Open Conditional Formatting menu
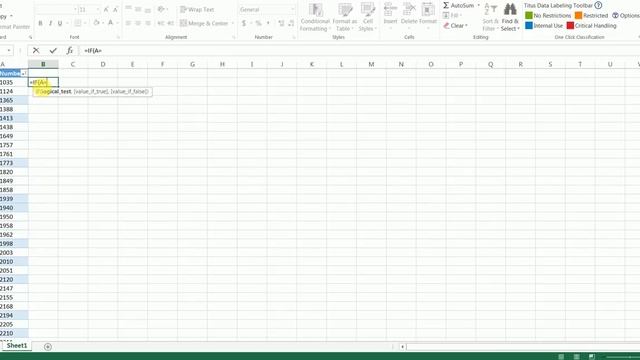The image size is (640, 360). tap(315, 18)
